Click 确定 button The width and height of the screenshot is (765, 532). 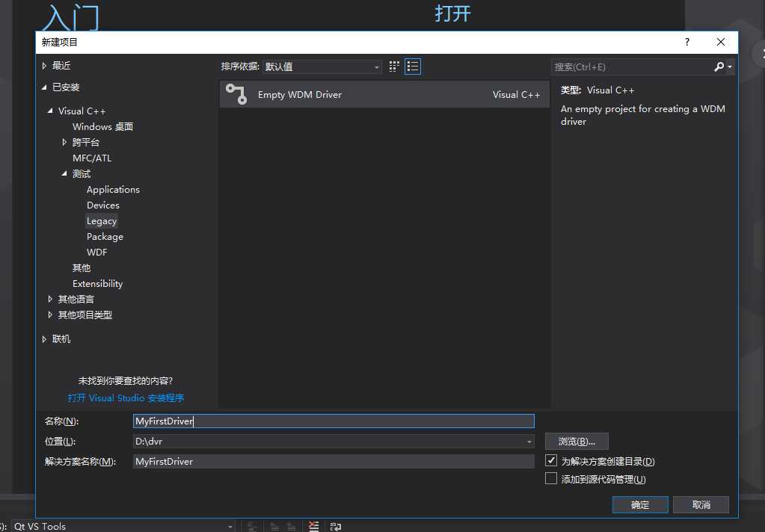click(640, 504)
